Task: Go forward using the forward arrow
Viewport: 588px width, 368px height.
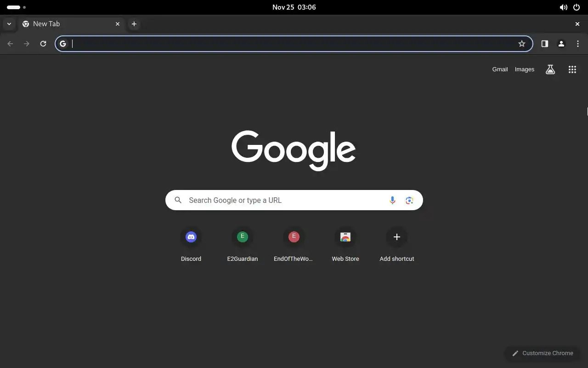Action: click(x=27, y=44)
